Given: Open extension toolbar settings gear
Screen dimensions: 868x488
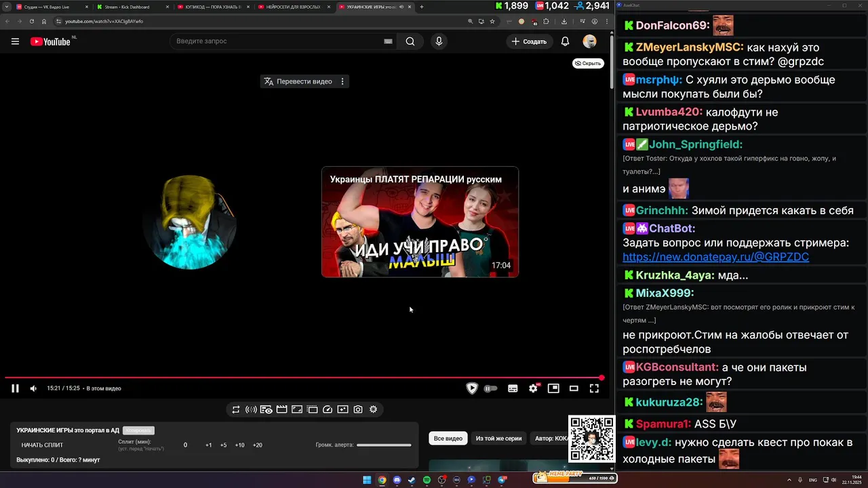Looking at the screenshot, I should (x=373, y=409).
